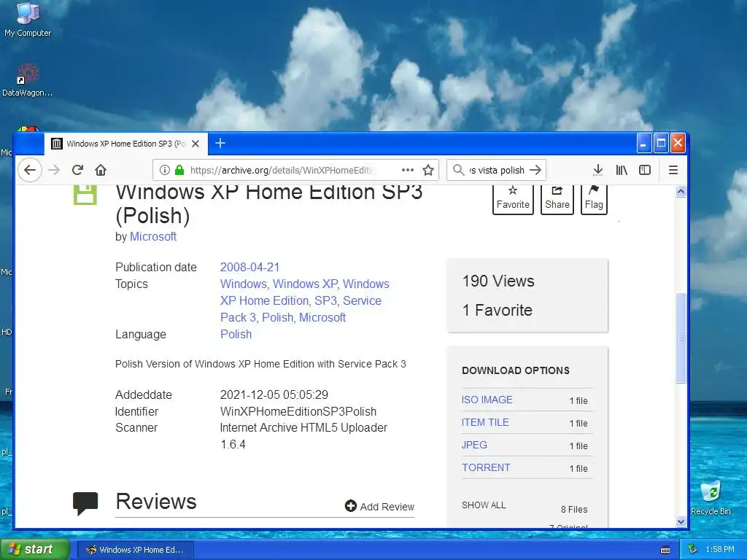Click the system tray clock 1:58 PM
747x560 pixels.
(720, 550)
